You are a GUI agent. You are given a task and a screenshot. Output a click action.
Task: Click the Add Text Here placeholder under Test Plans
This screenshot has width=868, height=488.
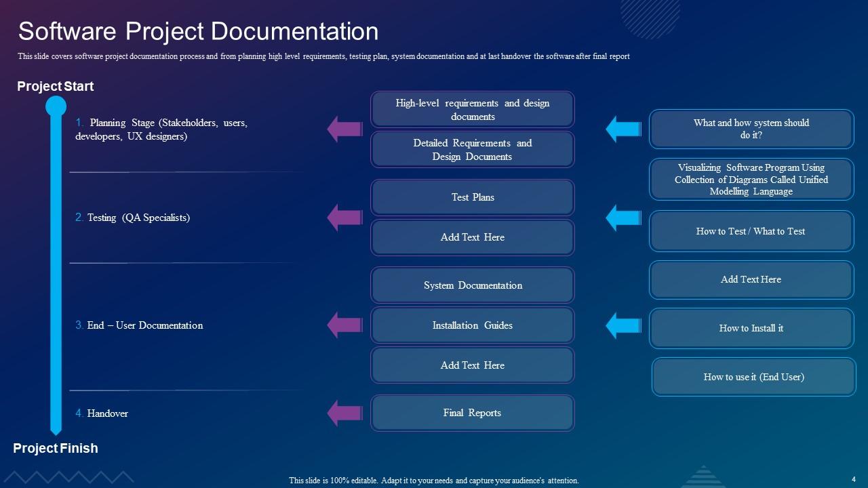coord(472,237)
